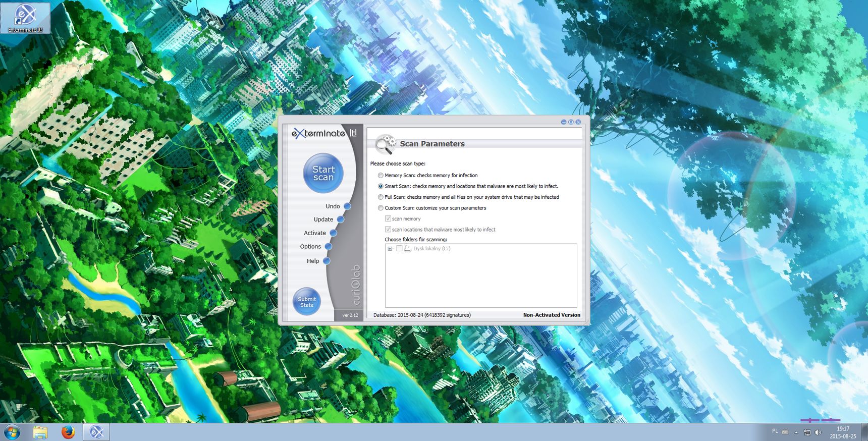The width and height of the screenshot is (868, 441).
Task: Click the ver 2.12 version label
Action: [350, 315]
